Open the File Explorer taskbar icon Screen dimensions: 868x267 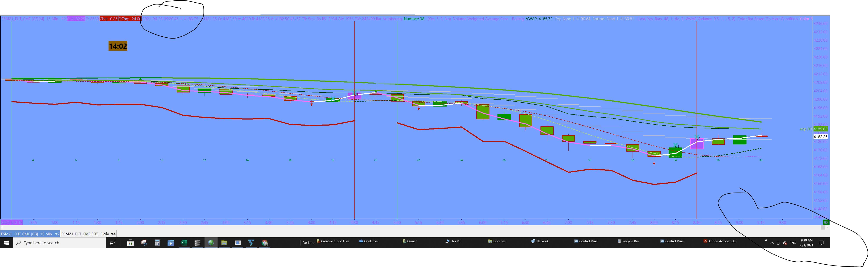coord(224,243)
